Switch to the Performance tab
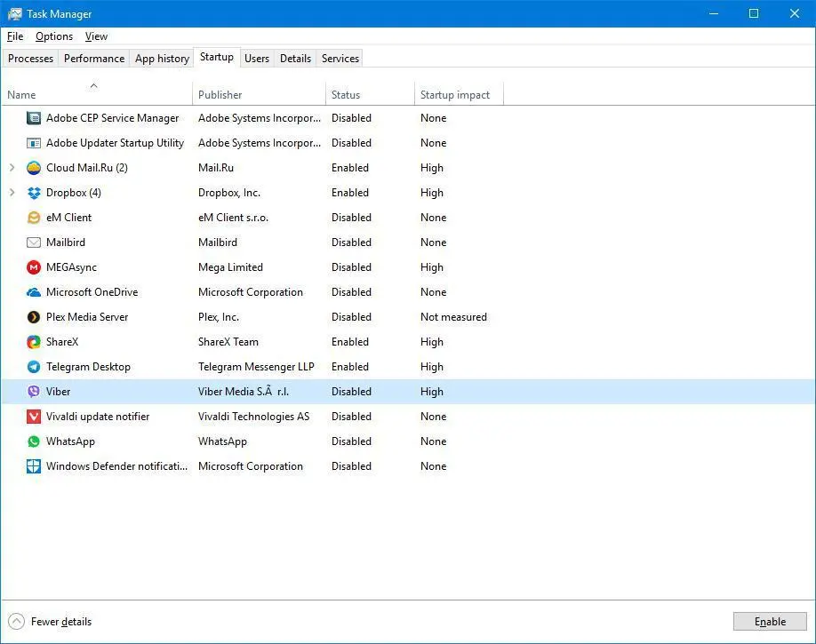The height and width of the screenshot is (644, 816). [x=94, y=59]
